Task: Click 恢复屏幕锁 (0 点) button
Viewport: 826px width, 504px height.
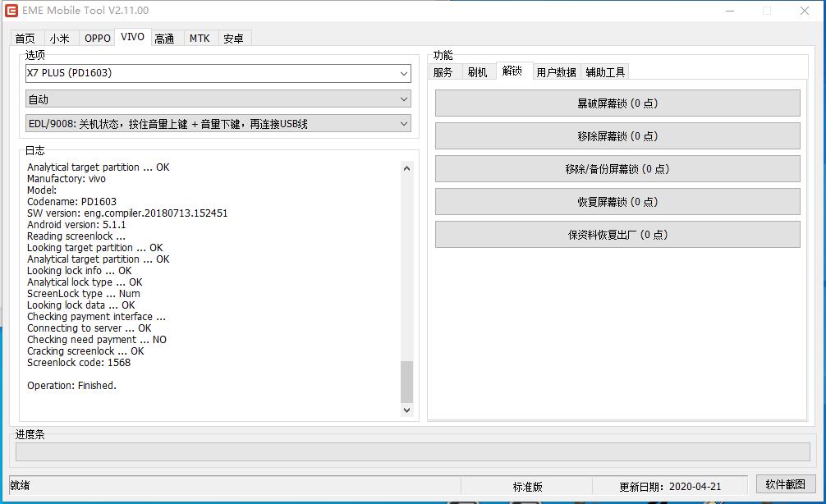Action: tap(617, 202)
